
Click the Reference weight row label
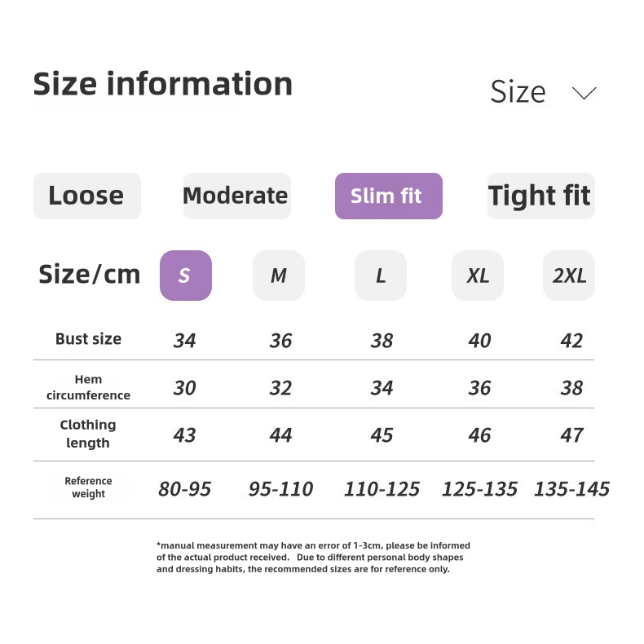88,487
